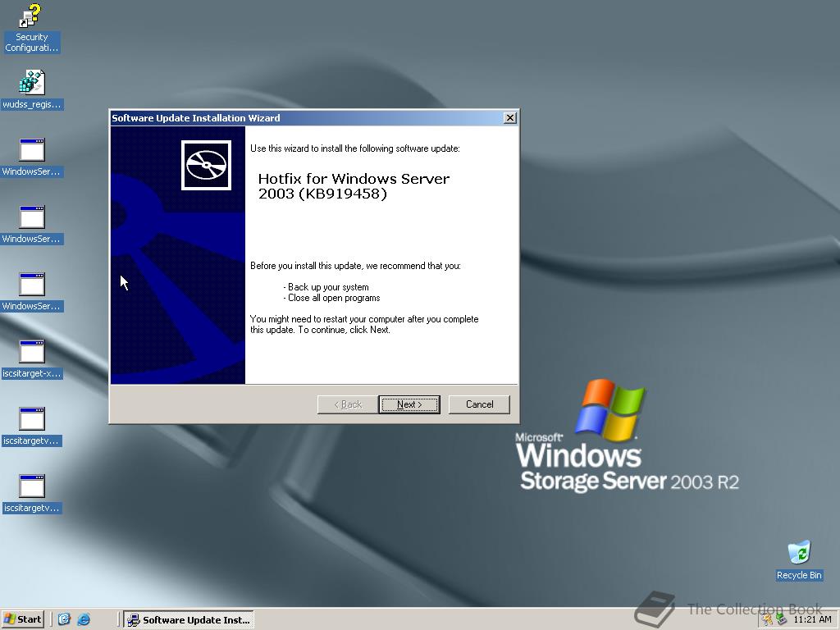The width and height of the screenshot is (840, 630).
Task: Click the 11:21 AM taskbar clock
Action: [812, 619]
